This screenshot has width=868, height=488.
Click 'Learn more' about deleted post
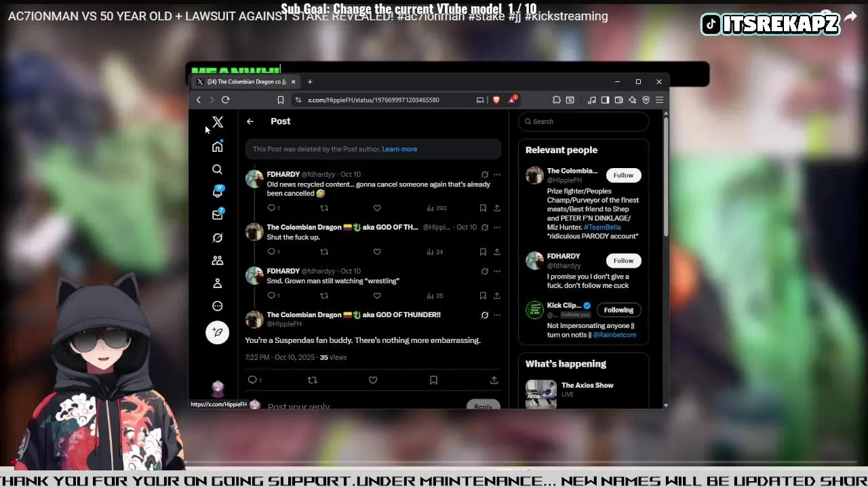[x=399, y=149]
